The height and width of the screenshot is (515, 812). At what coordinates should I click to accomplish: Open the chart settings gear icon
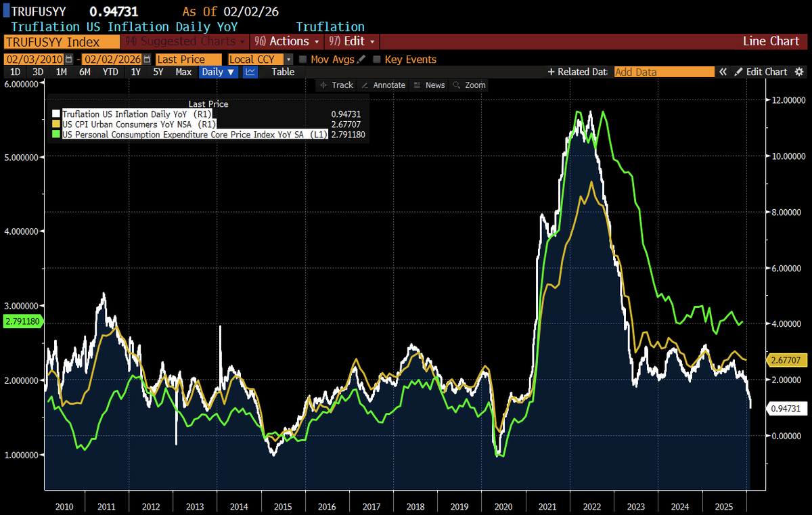799,72
